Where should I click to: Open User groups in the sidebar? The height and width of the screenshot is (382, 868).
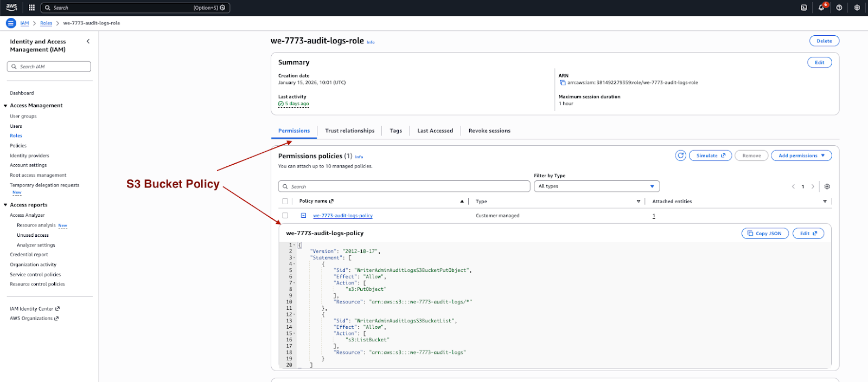(x=23, y=116)
